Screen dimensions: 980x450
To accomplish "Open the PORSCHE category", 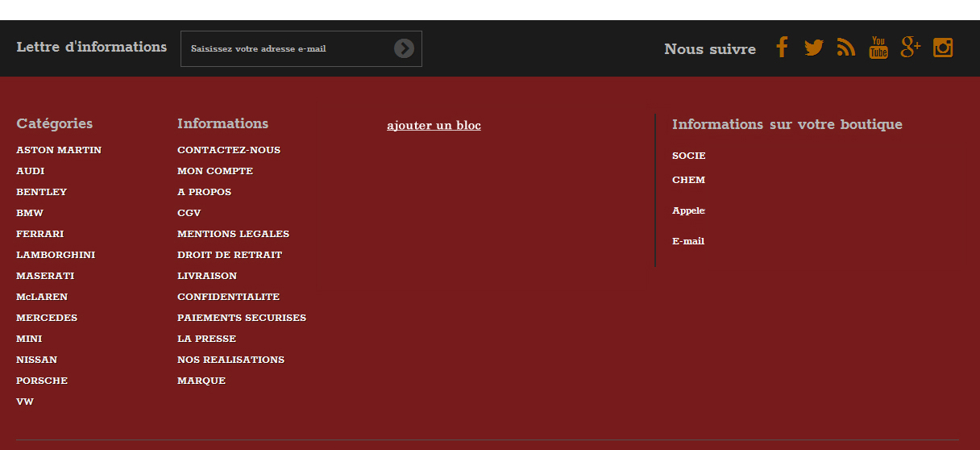I will pyautogui.click(x=42, y=381).
